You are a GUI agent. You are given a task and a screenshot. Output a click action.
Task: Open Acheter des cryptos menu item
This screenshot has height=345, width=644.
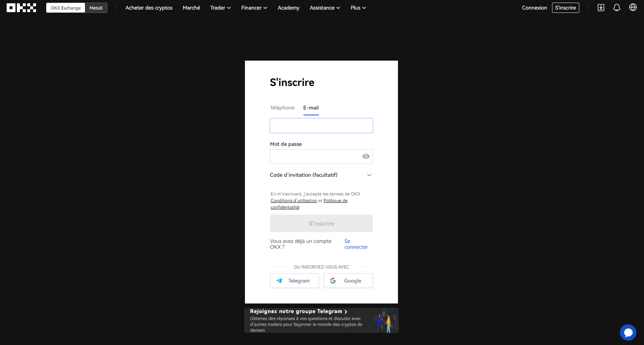click(149, 8)
